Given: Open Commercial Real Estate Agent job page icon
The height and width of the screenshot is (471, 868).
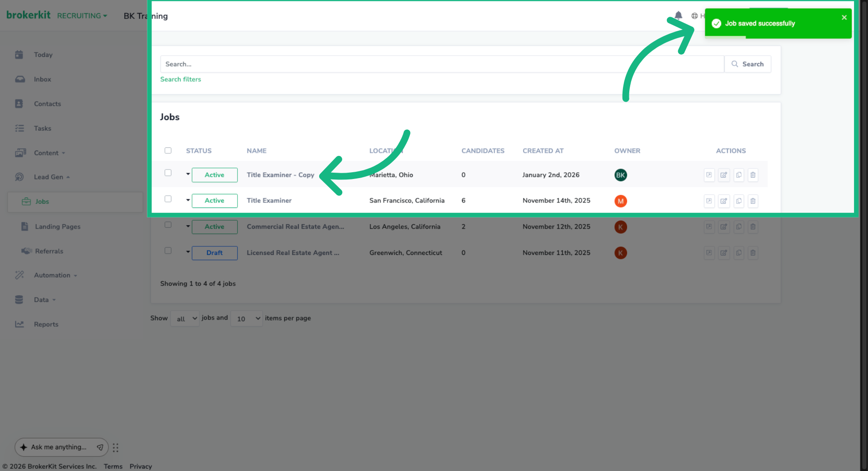Looking at the screenshot, I should pos(709,227).
